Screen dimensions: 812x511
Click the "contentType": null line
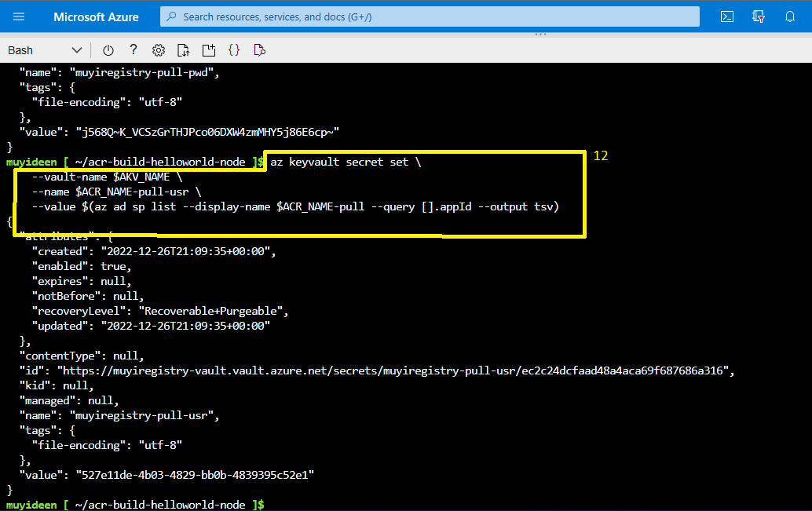(x=82, y=356)
